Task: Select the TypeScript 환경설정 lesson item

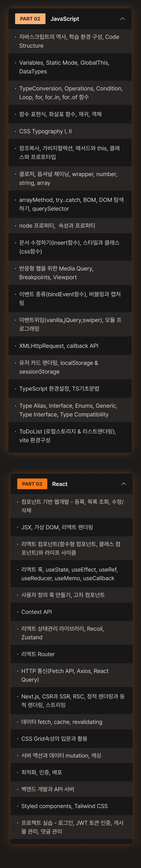Action: 59,389
